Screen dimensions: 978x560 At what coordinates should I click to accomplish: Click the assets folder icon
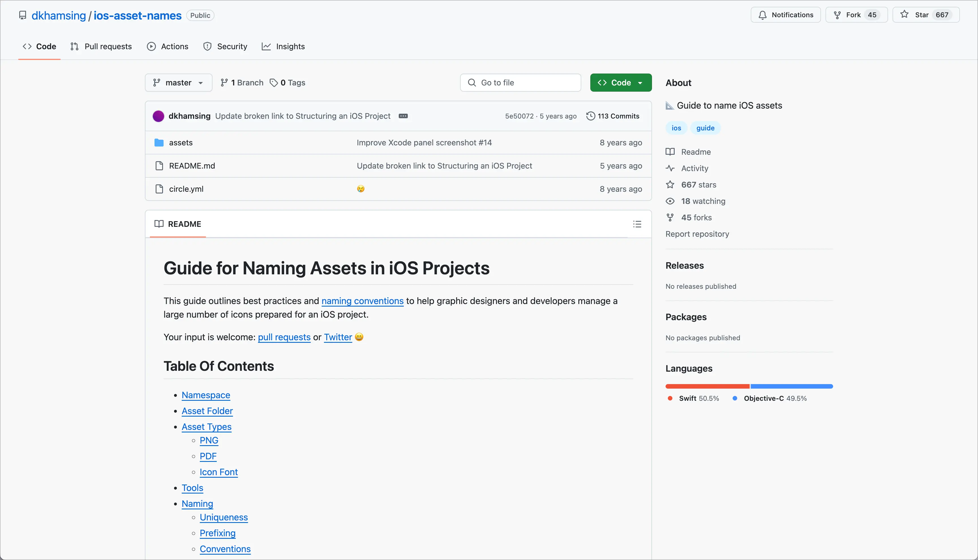tap(159, 143)
